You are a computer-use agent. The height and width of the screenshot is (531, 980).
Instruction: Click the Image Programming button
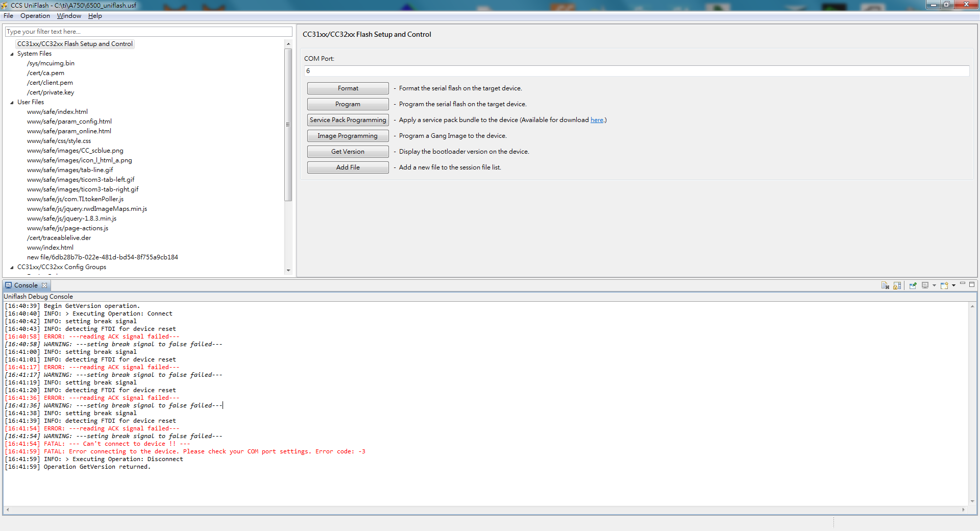348,136
